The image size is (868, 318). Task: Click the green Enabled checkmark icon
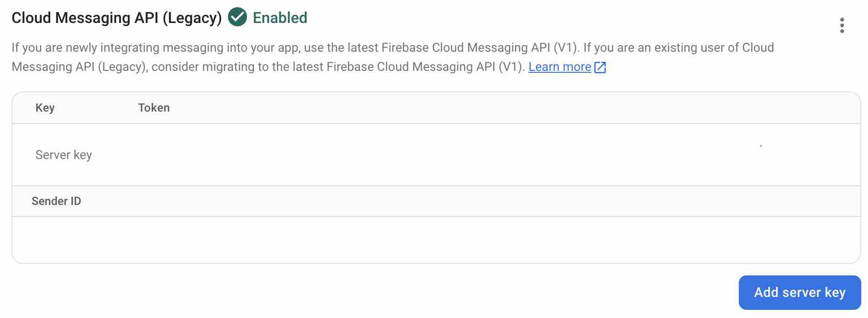pos(237,18)
